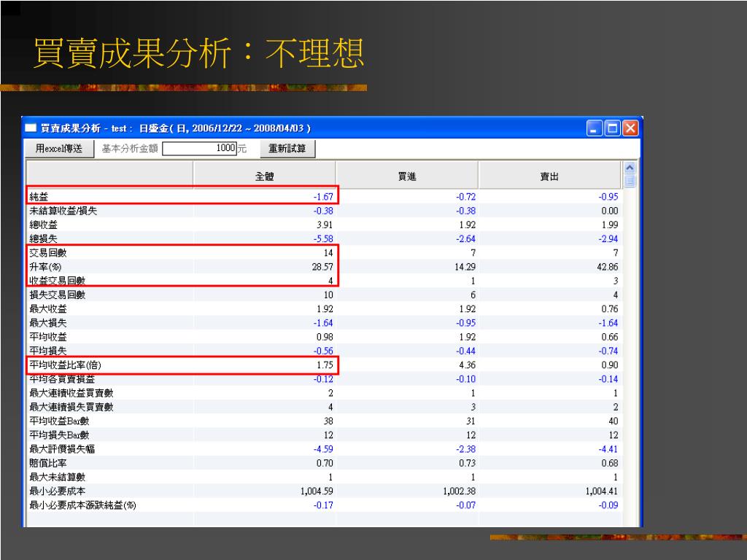Click the 升率 buy value 14.29

click(465, 267)
